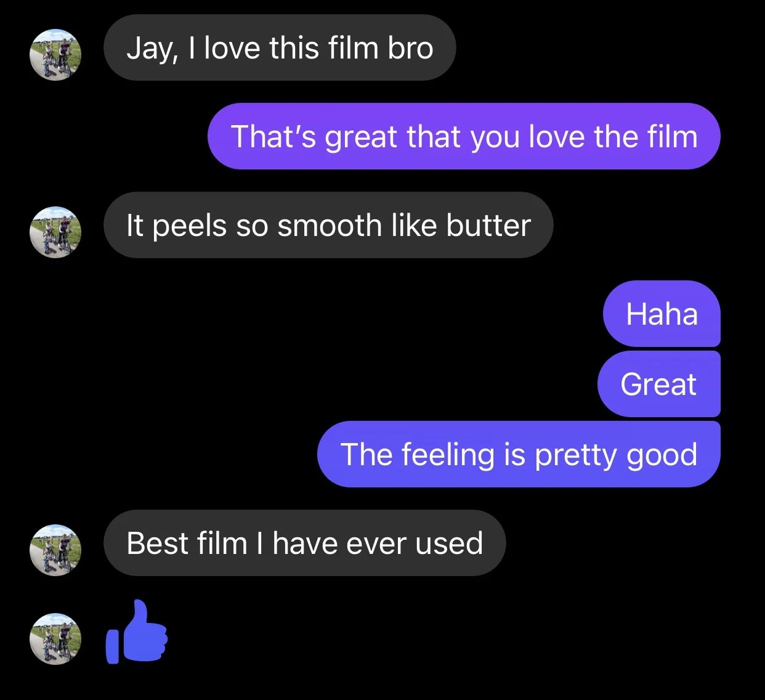Click the word 'smooth' in gray message
The image size is (765, 700).
point(330,226)
